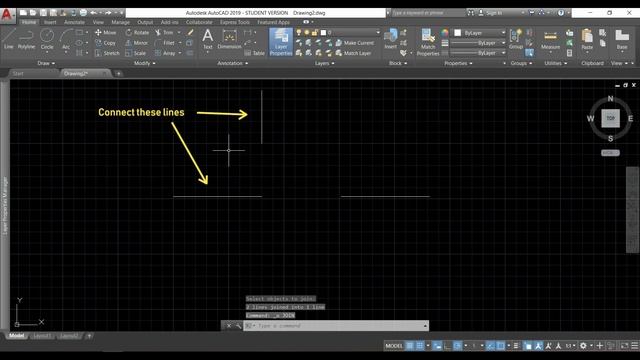Switch to the Annotate ribbon tab
Image resolution: width=640 pixels, height=360 pixels.
pyautogui.click(x=74, y=22)
